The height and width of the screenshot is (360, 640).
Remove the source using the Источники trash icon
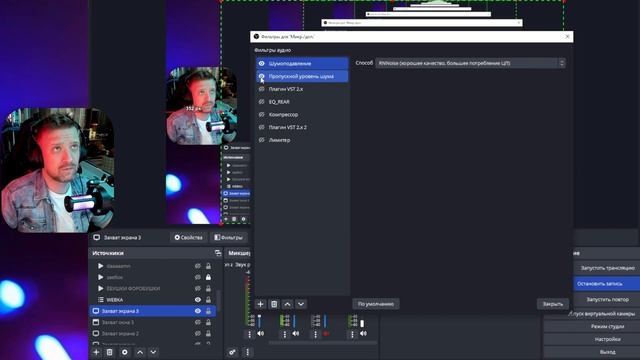[x=109, y=352]
